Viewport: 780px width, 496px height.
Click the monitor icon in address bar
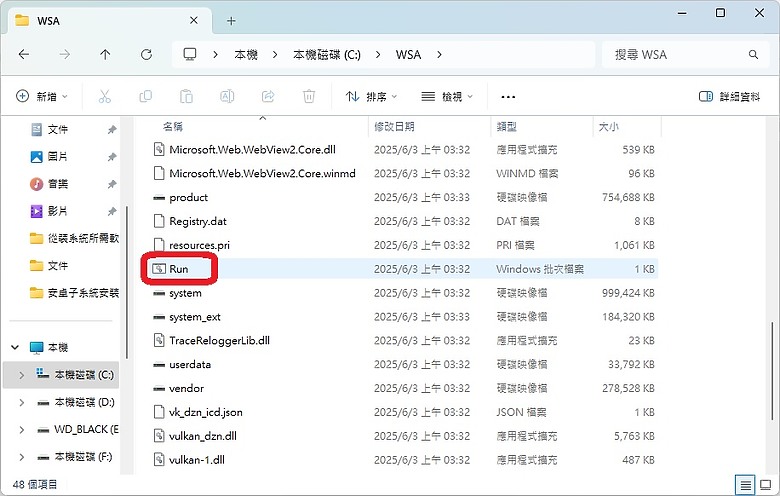coord(190,54)
